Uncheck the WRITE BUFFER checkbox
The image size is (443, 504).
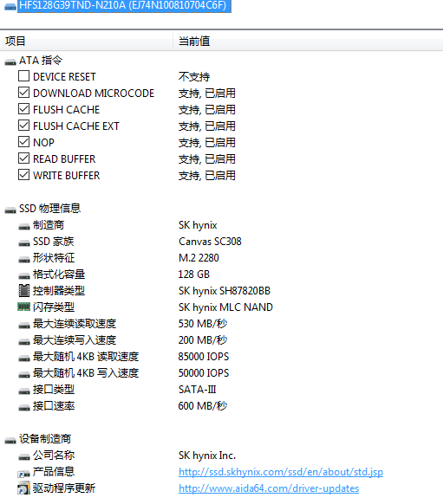[23, 175]
